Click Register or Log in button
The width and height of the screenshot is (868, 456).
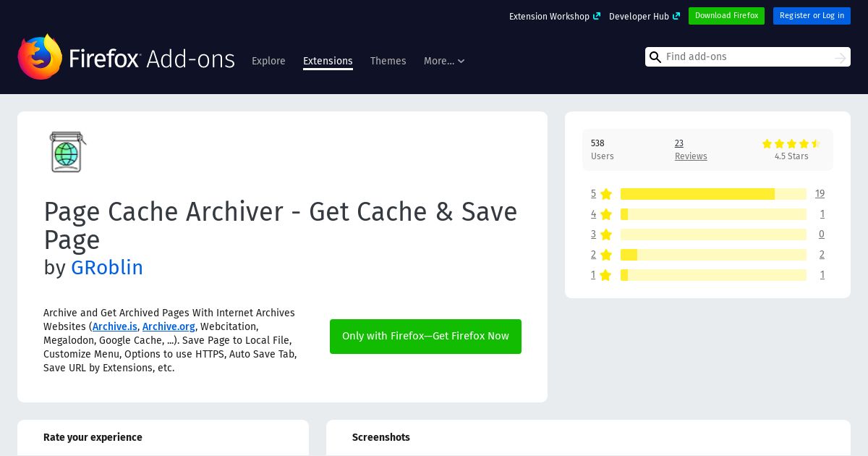(x=812, y=16)
